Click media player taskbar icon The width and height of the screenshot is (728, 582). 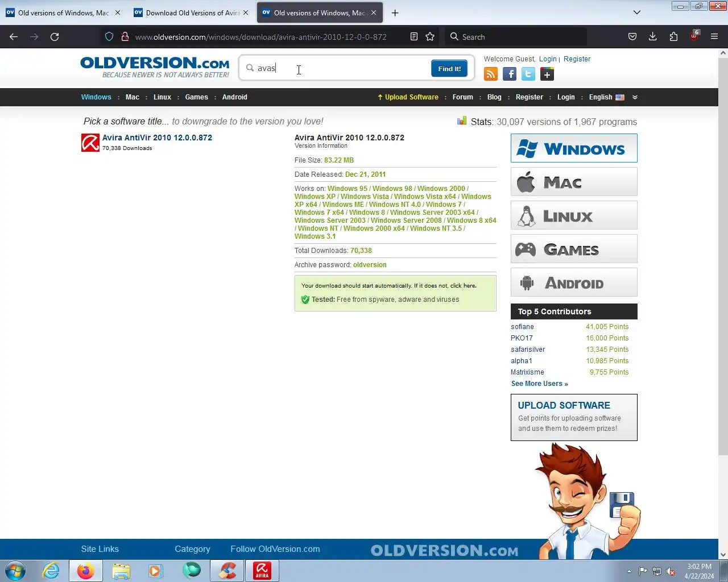click(x=156, y=571)
